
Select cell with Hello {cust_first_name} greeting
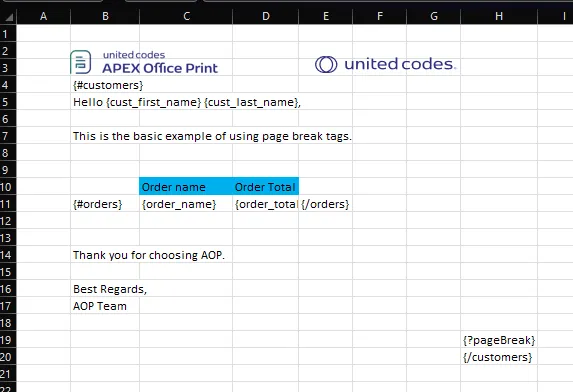[x=105, y=102]
